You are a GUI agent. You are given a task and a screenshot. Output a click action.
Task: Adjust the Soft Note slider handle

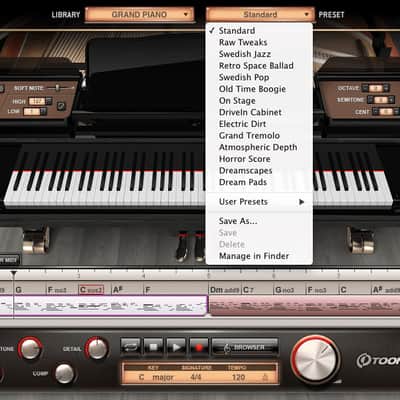[57, 88]
